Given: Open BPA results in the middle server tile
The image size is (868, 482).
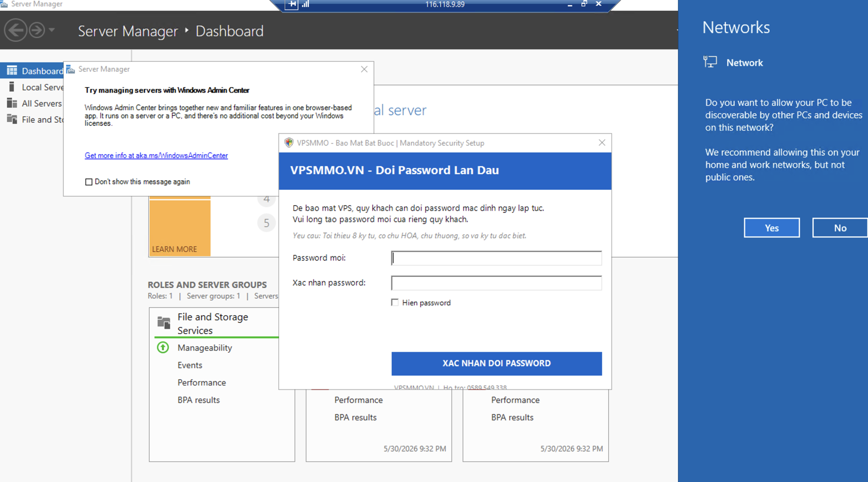Looking at the screenshot, I should tap(355, 417).
